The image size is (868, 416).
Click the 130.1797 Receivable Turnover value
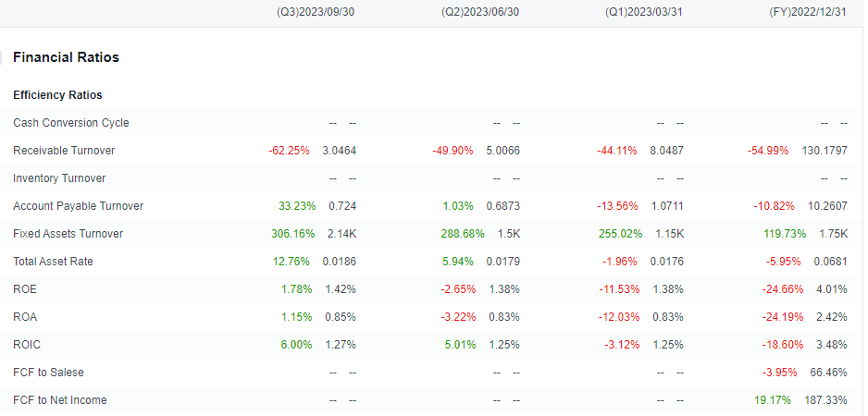coord(825,151)
